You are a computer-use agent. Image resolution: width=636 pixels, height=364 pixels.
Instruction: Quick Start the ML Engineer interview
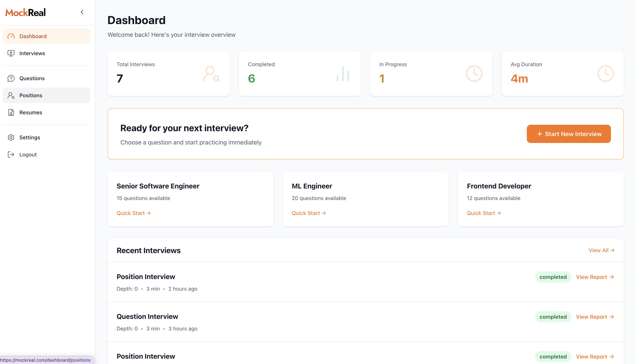(x=309, y=213)
